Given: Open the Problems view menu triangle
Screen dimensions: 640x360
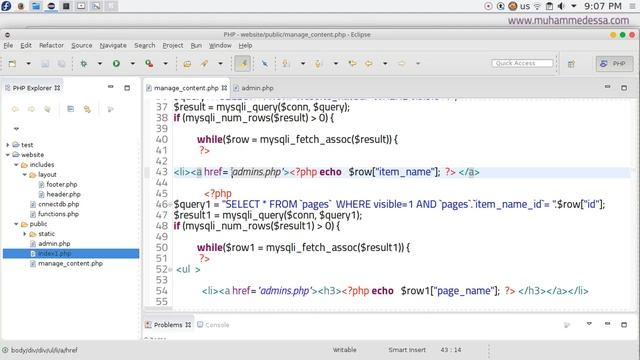Looking at the screenshot, I should [x=589, y=324].
